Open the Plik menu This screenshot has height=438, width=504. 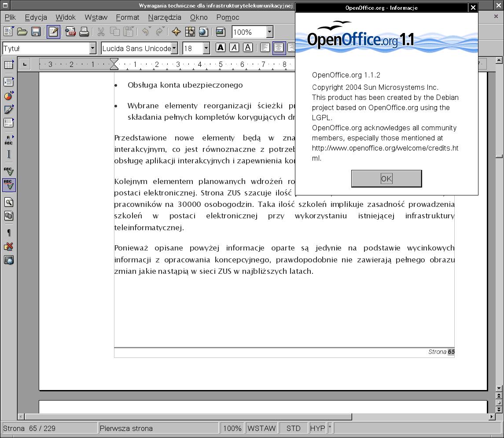pos(10,17)
